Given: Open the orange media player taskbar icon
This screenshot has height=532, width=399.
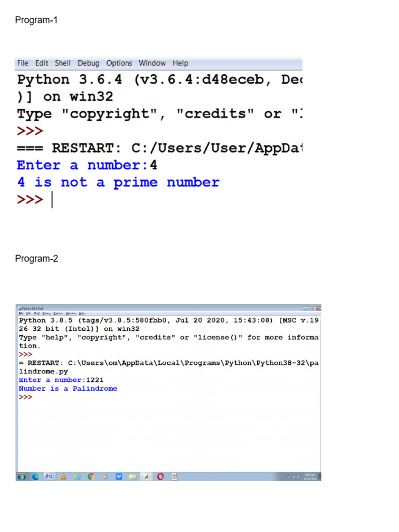Looking at the screenshot, I should click(104, 477).
